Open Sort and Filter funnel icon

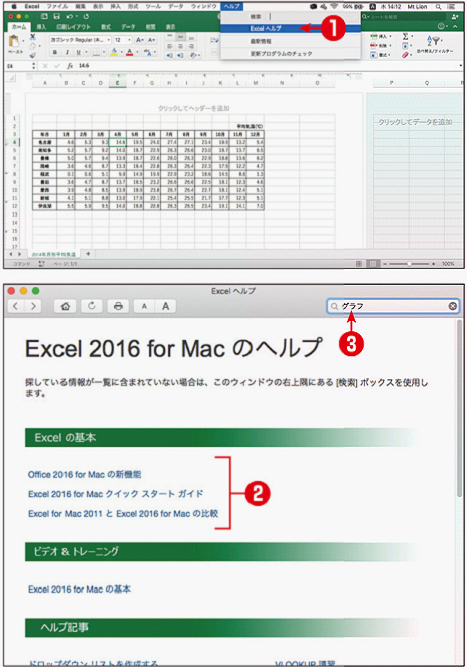point(435,41)
